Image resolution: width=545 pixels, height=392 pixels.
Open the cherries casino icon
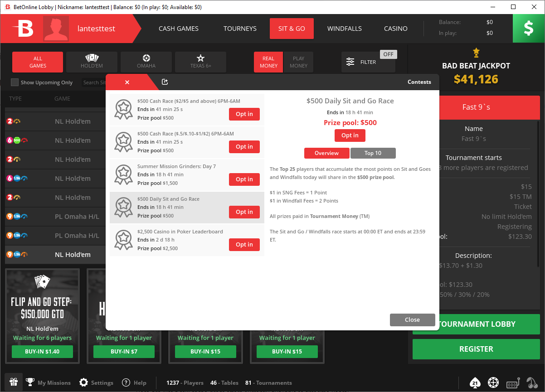point(532,382)
